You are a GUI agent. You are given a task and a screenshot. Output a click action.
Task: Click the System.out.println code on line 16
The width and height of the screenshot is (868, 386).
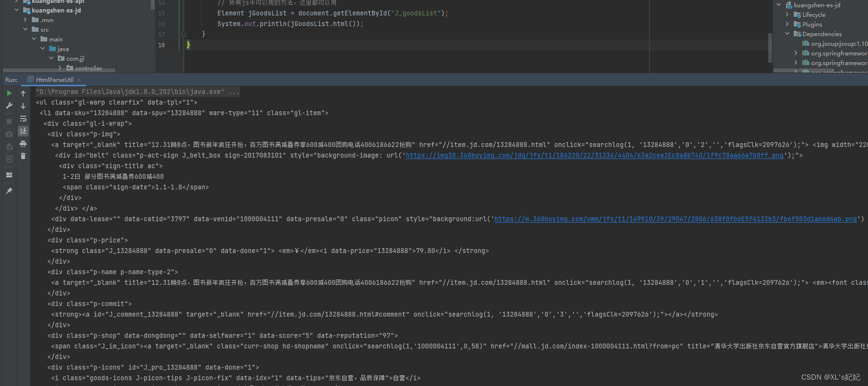point(290,24)
